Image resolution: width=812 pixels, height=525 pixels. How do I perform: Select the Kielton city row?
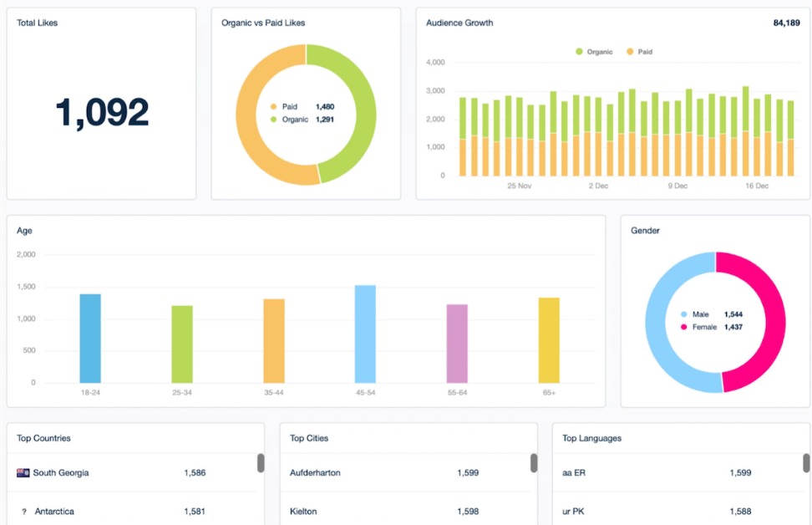(x=405, y=511)
